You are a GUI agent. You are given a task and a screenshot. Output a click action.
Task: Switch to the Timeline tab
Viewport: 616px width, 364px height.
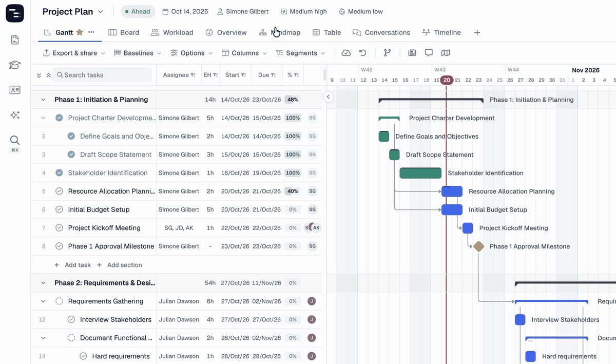coord(441,32)
